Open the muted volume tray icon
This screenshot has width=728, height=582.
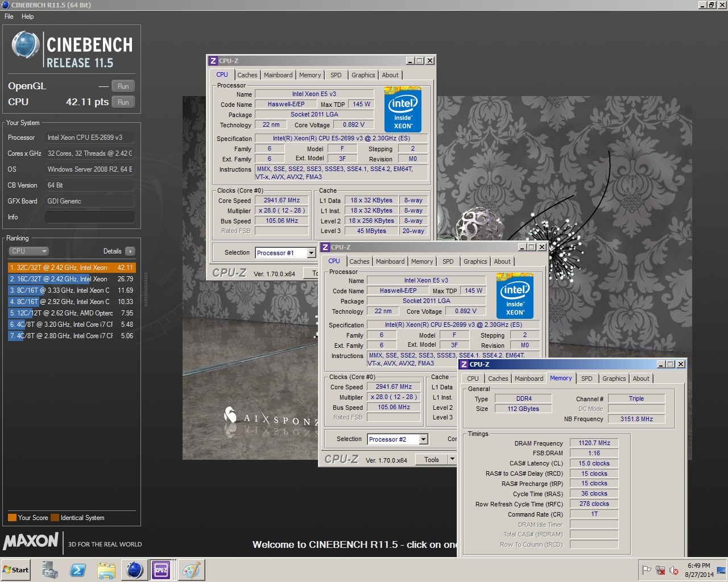pyautogui.click(x=674, y=570)
